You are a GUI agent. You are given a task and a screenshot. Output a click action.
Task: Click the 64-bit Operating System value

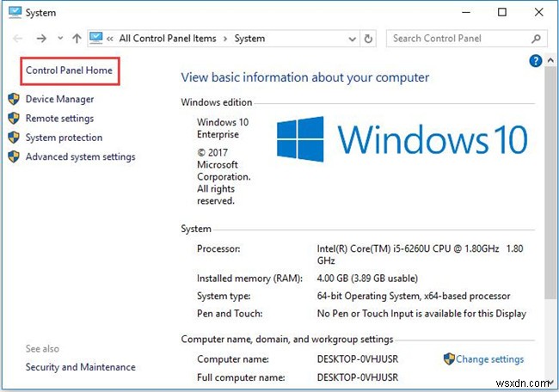pos(414,296)
